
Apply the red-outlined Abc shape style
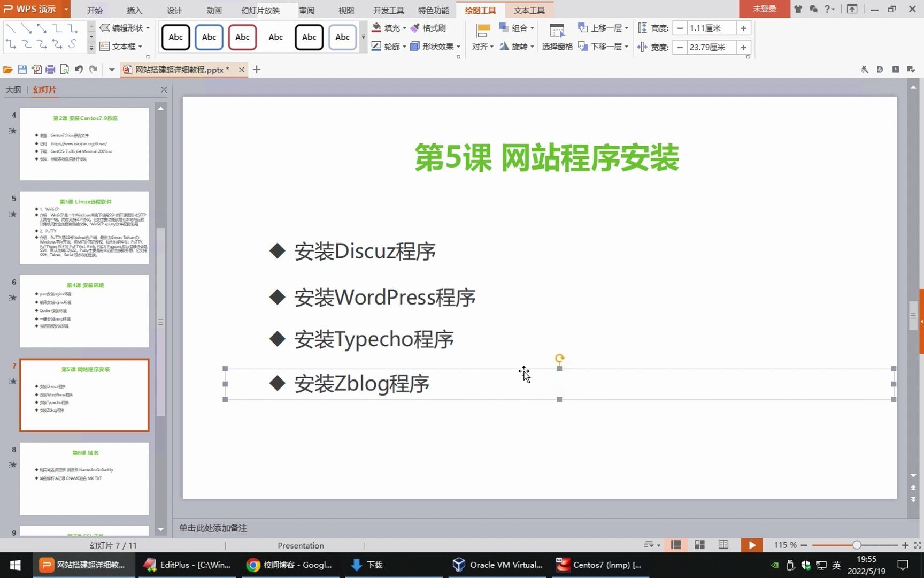click(242, 37)
